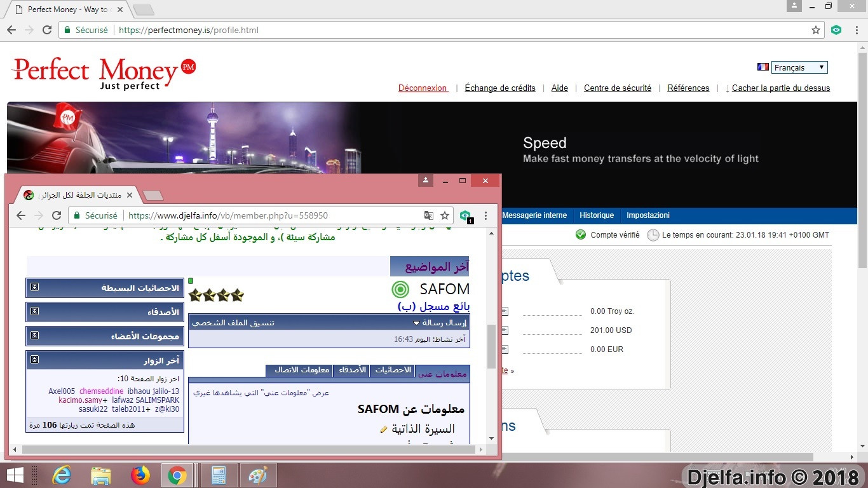The width and height of the screenshot is (868, 488).
Task: Expand الاحصائيات البسيطة panel
Action: pos(35,287)
